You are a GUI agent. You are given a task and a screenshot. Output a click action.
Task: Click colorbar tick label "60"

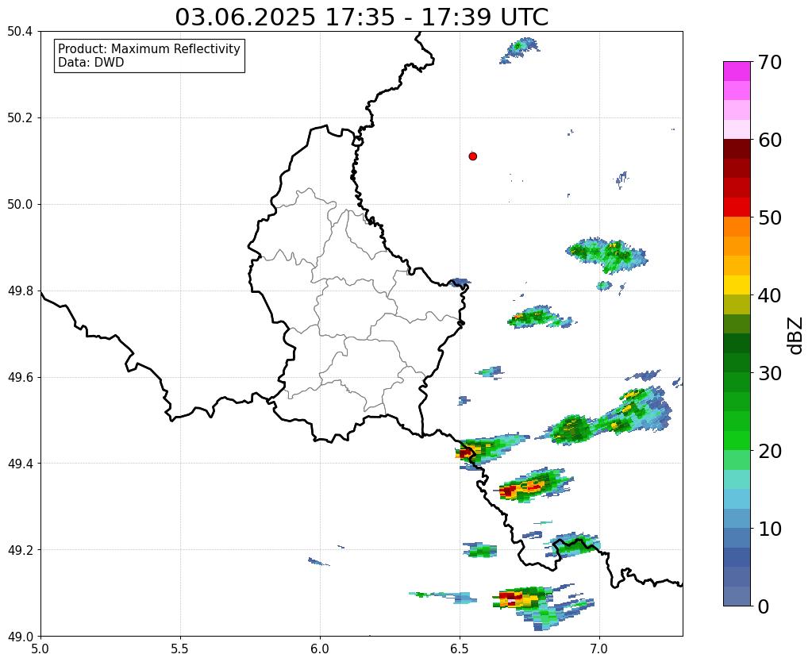click(770, 140)
